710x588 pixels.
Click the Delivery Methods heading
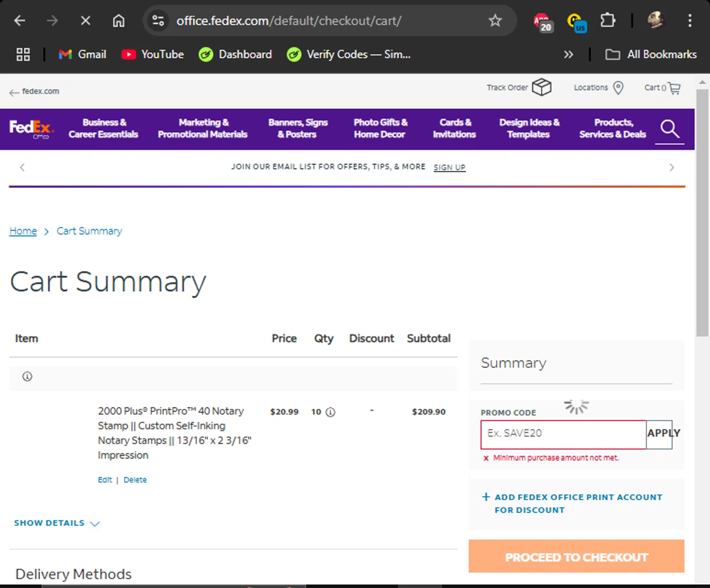coord(73,574)
